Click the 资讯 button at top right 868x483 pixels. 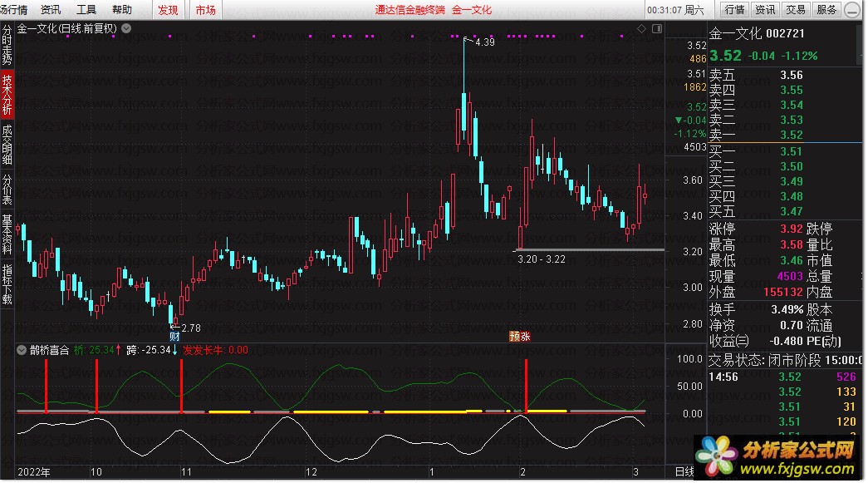[765, 9]
